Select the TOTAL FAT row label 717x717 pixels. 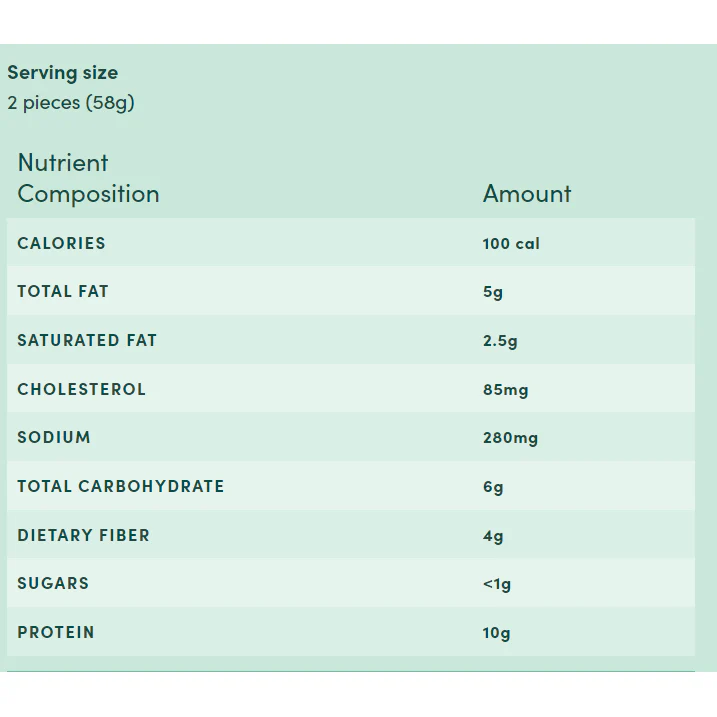coord(63,292)
